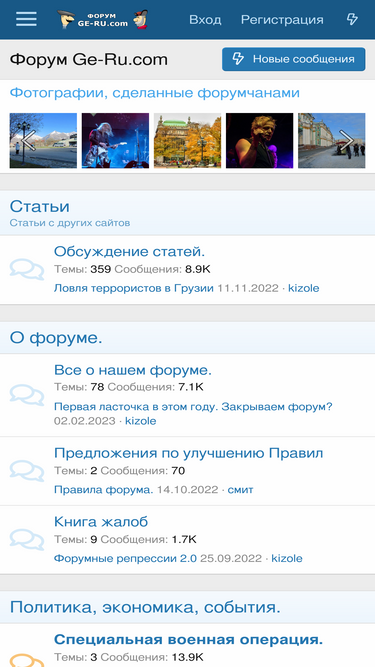
Task: Click the date 25.09.2022
Action: [x=231, y=559]
